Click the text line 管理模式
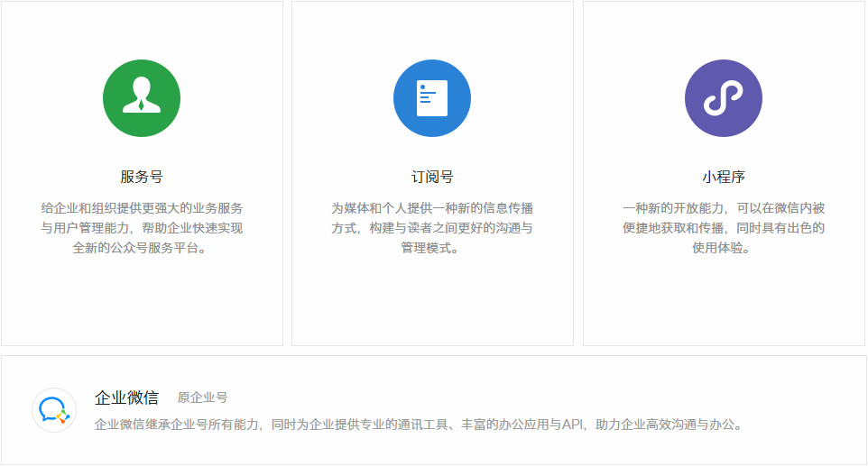 [x=432, y=248]
